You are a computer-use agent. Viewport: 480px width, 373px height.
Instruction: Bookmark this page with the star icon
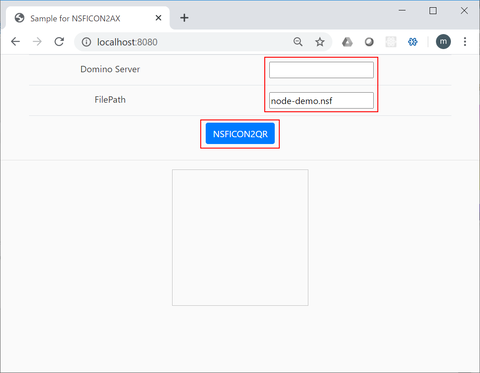point(320,42)
